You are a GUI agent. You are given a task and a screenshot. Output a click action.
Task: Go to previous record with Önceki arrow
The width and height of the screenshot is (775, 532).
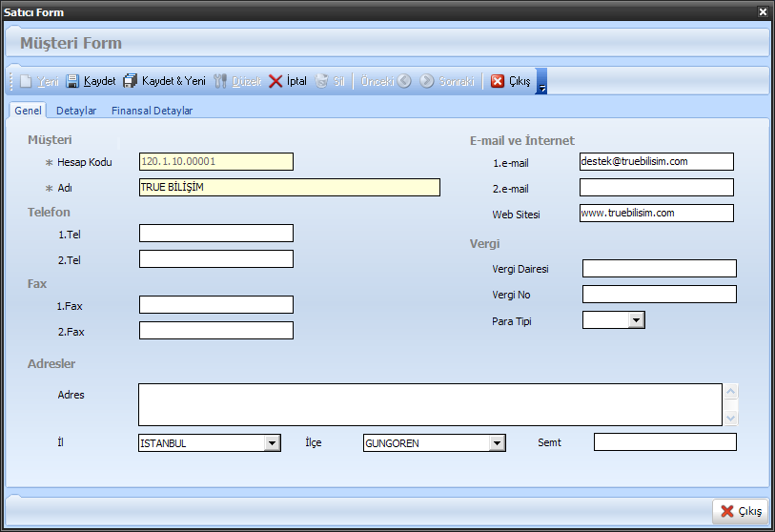[x=404, y=82]
